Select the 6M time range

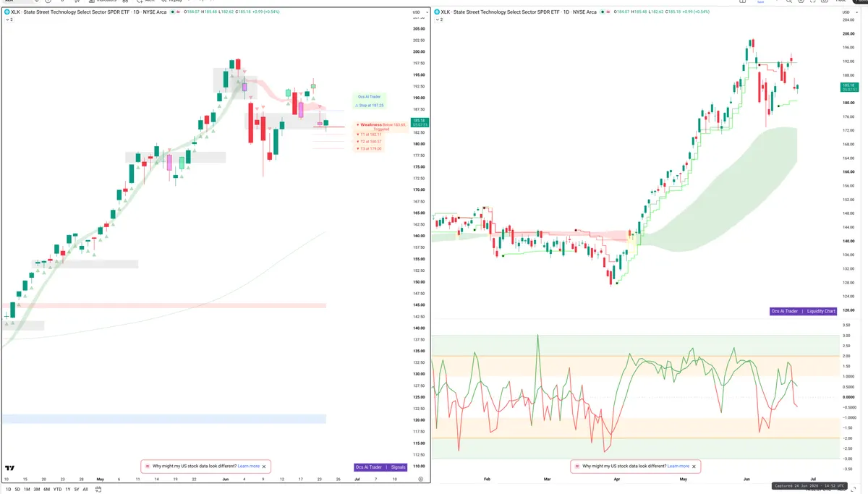click(x=47, y=490)
